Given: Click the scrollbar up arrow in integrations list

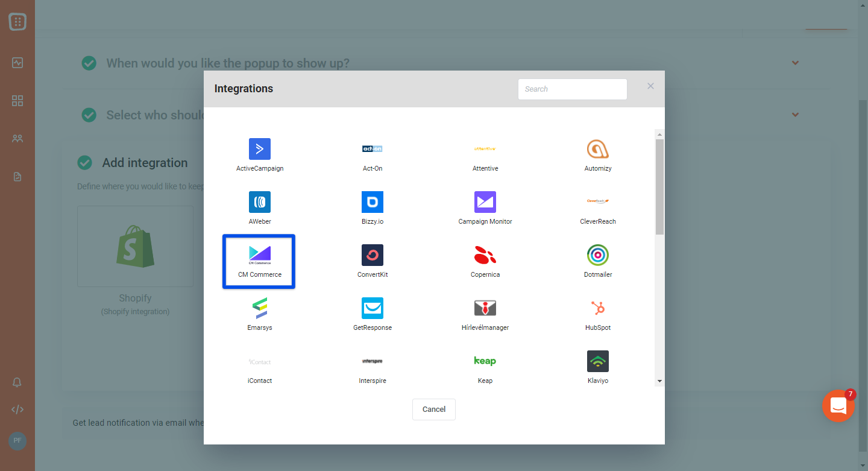Looking at the screenshot, I should [659, 134].
